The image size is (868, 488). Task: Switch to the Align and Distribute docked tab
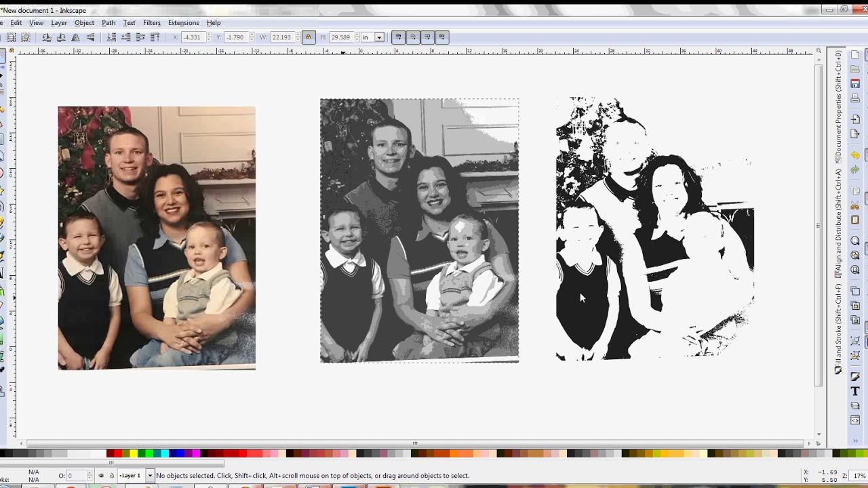click(x=839, y=222)
